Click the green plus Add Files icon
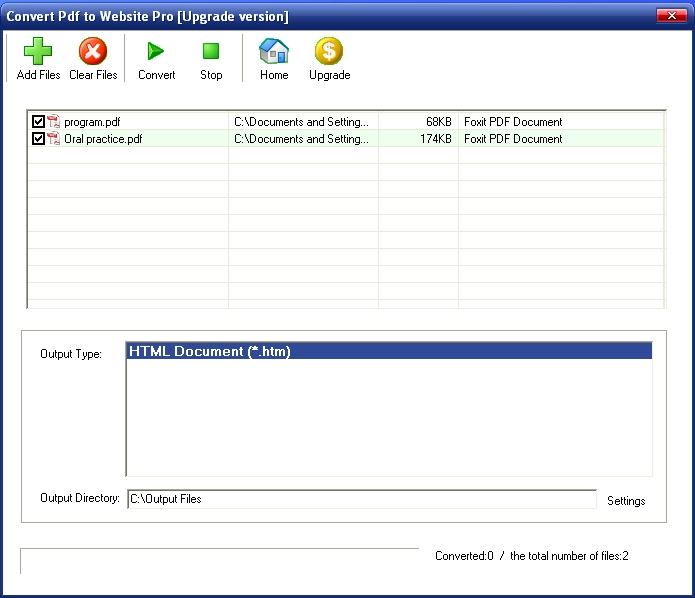This screenshot has width=695, height=598. pyautogui.click(x=38, y=51)
